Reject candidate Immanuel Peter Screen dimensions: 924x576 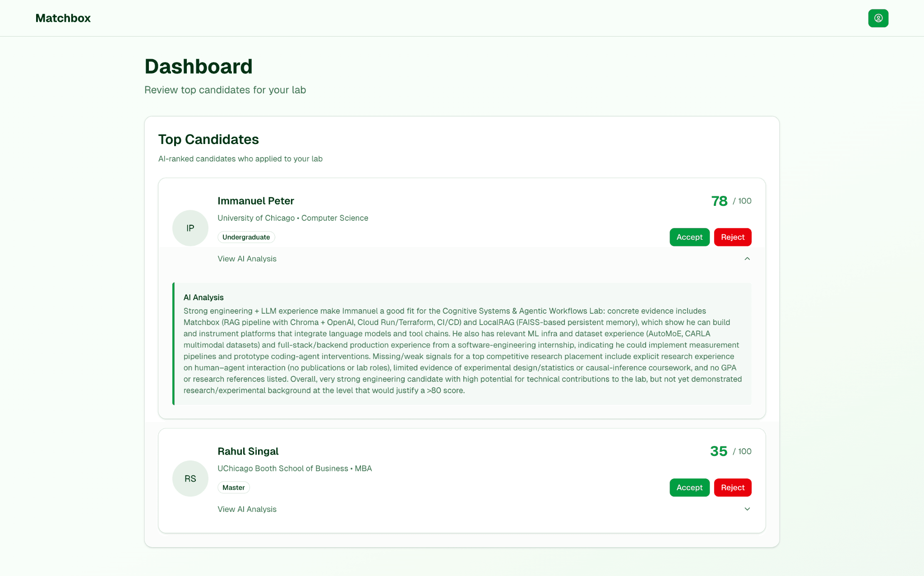(x=733, y=237)
